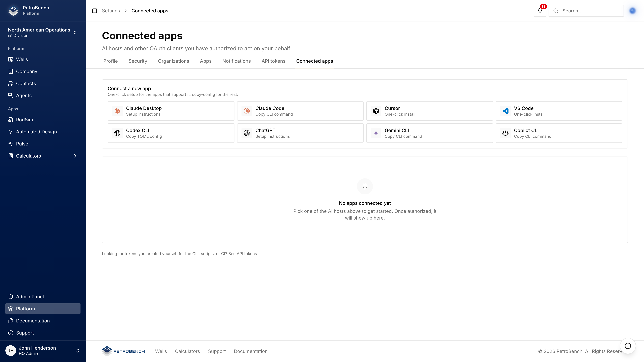Viewport: 644px width, 362px height.
Task: Toggle the sidebar panel icon
Action: (x=94, y=11)
